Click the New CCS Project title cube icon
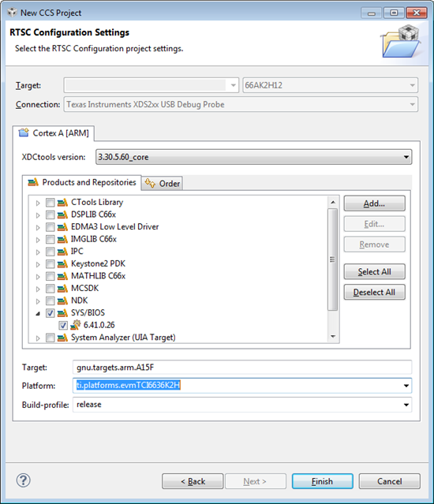This screenshot has height=504, width=434. pos(12,13)
